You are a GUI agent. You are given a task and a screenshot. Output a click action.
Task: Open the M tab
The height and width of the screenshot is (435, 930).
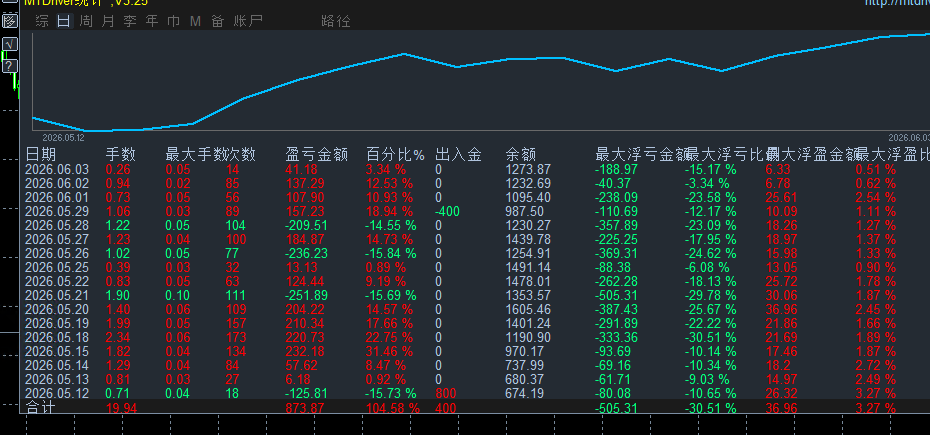[x=196, y=22]
